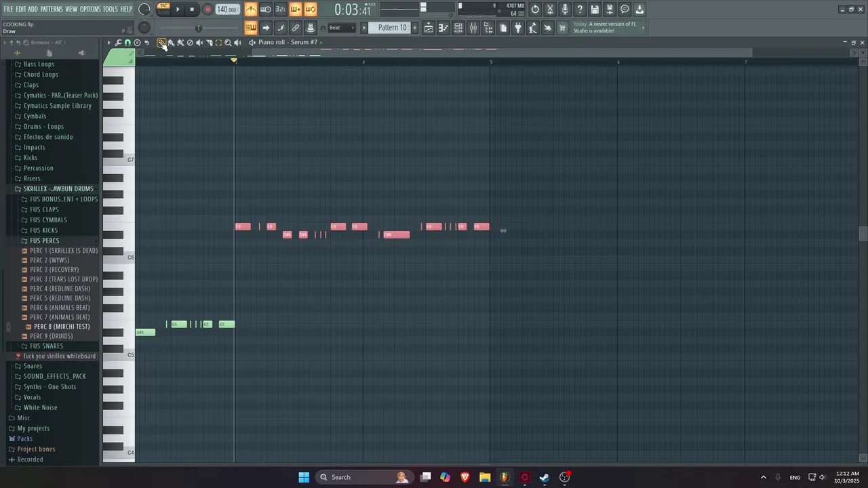The image size is (868, 488).
Task: Click the microphone recording icon in top toolbar
Action: 565,9
